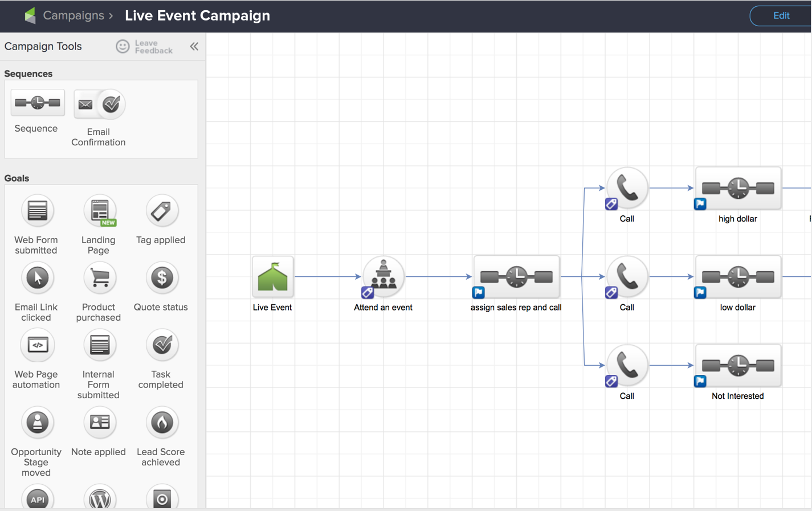The width and height of the screenshot is (812, 511).
Task: Select the Call goal before low dollar
Action: point(627,277)
